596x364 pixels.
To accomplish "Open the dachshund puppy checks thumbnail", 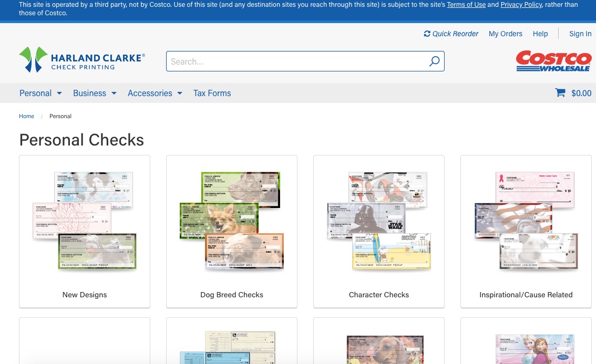I will pyautogui.click(x=385, y=350).
